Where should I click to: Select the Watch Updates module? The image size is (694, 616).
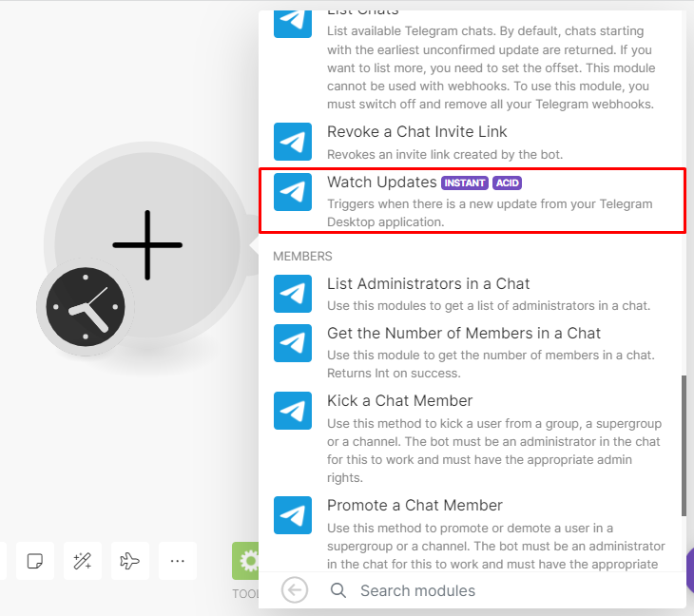click(472, 201)
